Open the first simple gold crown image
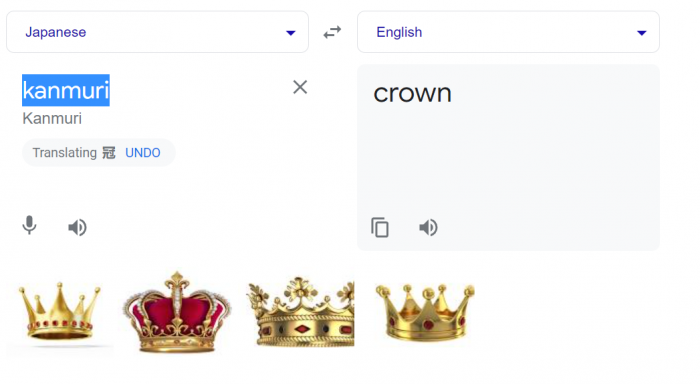Viewport: 700px width, 384px height. (60, 313)
